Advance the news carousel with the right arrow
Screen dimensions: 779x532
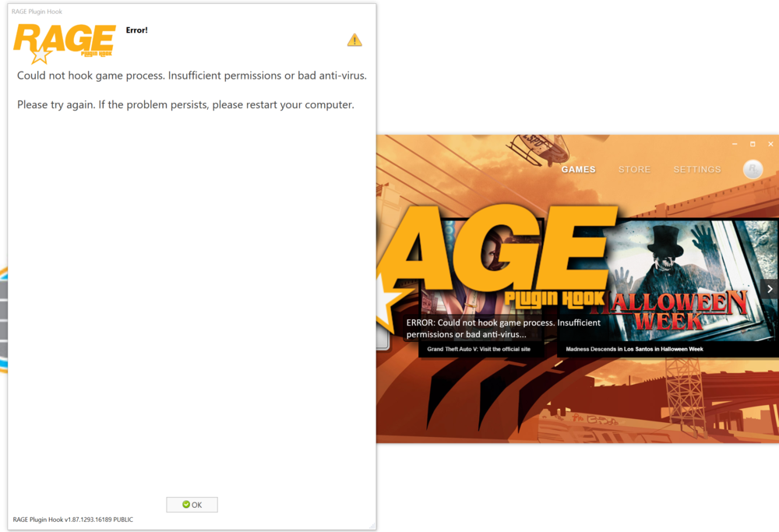click(770, 288)
